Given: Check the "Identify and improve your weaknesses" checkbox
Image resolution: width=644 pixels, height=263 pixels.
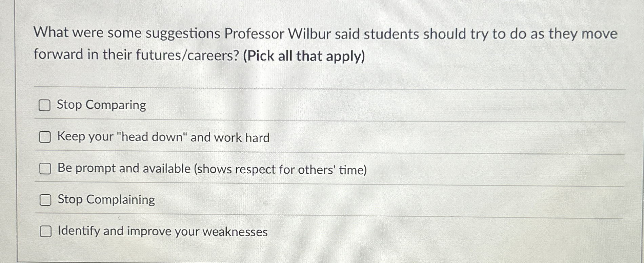Looking at the screenshot, I should click(45, 232).
